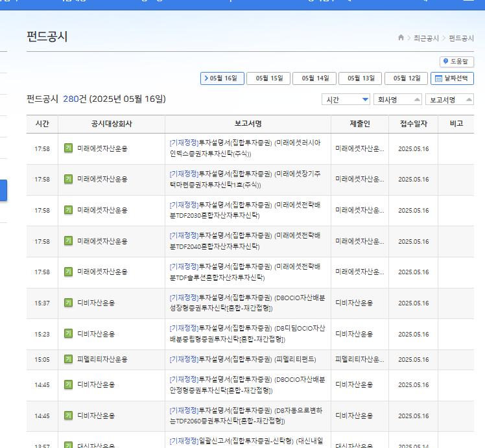Open 미래에셋전략배분TDF솔루션 report link
Viewport: 485px width, 448px height.
tap(245, 272)
